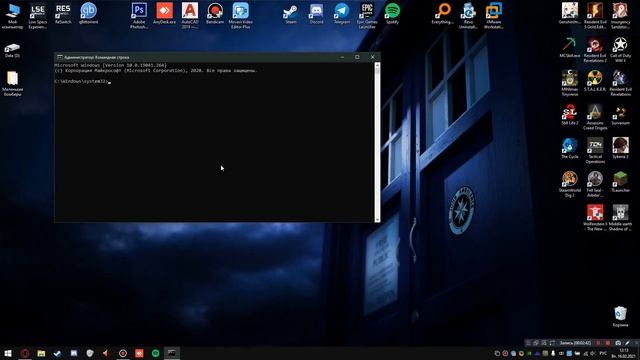Screen dimensions: 640x360
Task: Click the Windows Start button
Action: coord(8,353)
